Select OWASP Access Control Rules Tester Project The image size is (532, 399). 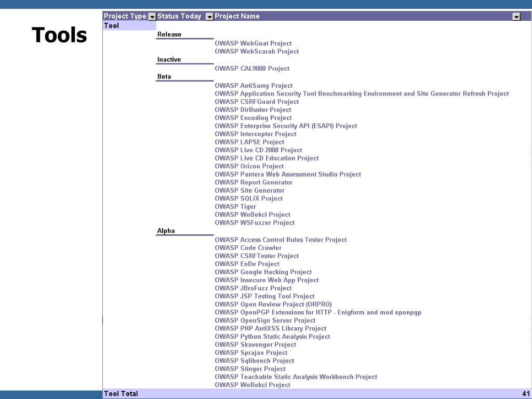click(x=281, y=240)
